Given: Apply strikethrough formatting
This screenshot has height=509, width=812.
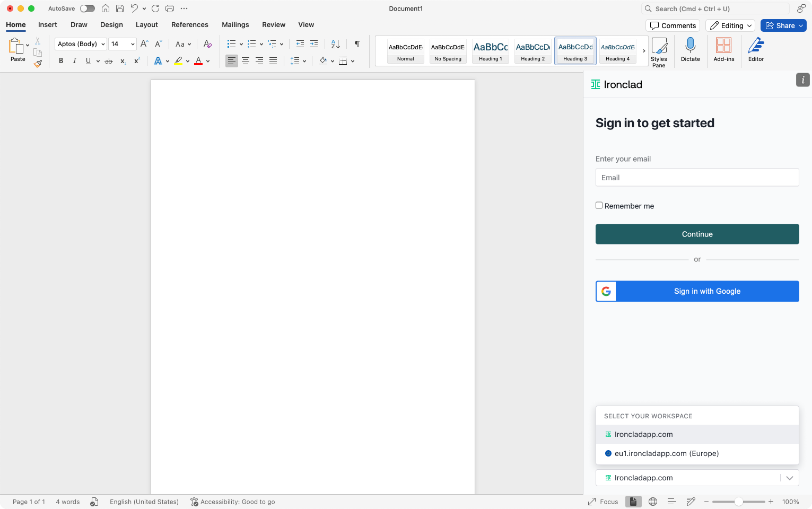Looking at the screenshot, I should 109,61.
